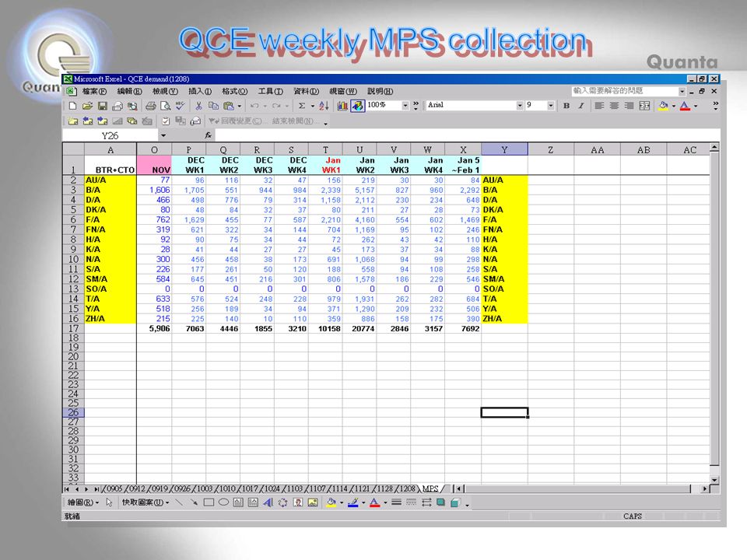This screenshot has width=747, height=560.
Task: Click the Insert Picture from file icon
Action: pyautogui.click(x=313, y=502)
